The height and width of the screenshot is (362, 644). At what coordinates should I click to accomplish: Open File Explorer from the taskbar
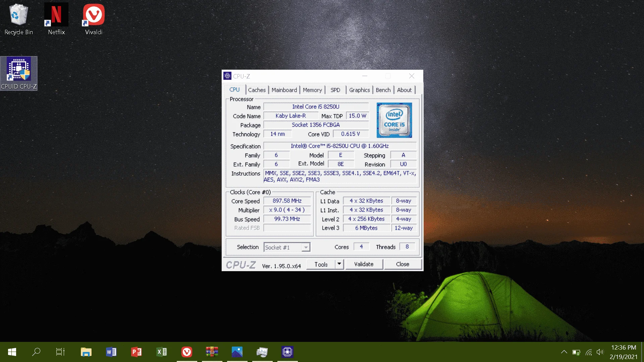point(86,352)
